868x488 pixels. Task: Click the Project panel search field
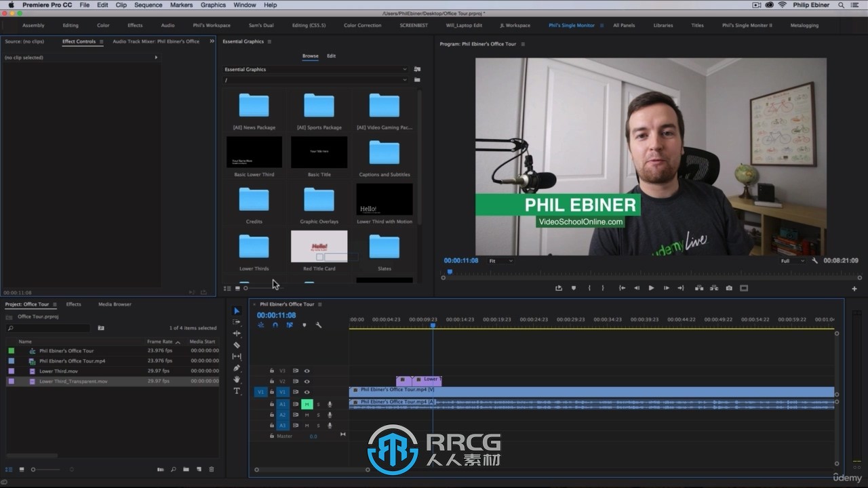pyautogui.click(x=47, y=328)
